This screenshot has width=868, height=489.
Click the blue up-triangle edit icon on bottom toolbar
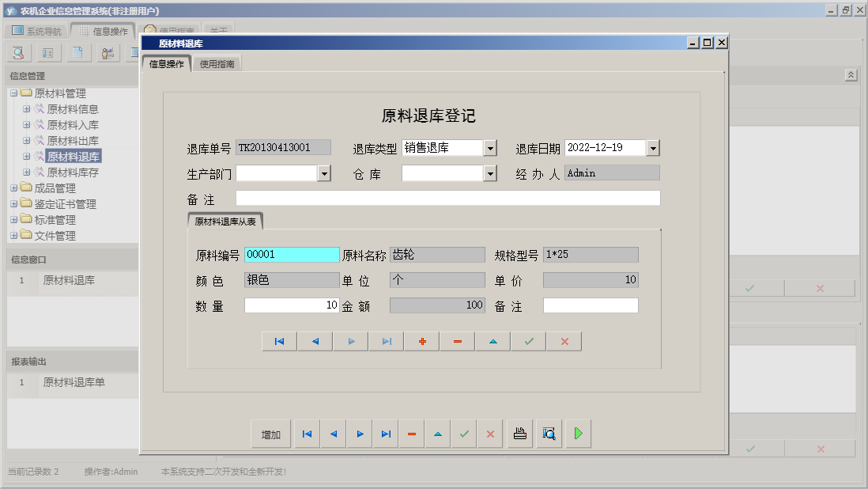tap(437, 434)
